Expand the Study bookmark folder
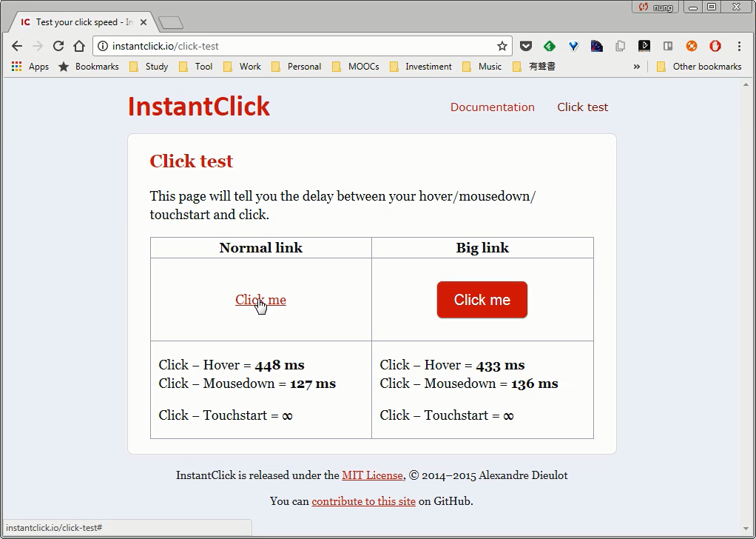Viewport: 756px width, 539px height. tap(149, 67)
